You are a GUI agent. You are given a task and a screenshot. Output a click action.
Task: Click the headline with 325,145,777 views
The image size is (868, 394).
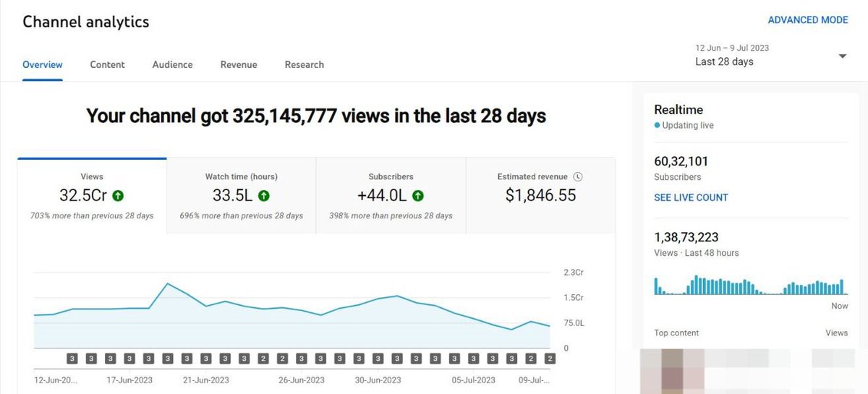tap(316, 116)
